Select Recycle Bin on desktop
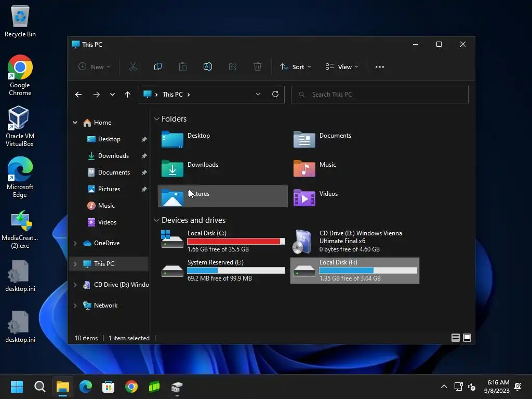532x399 pixels. [x=20, y=21]
